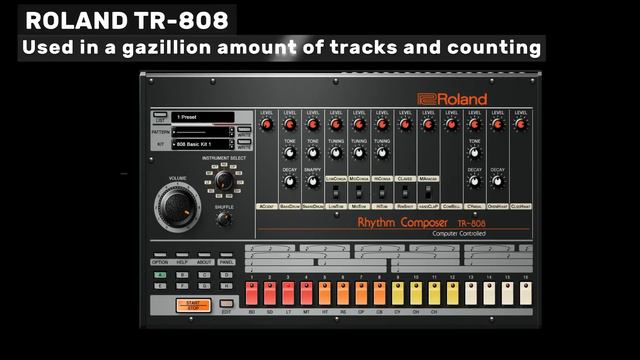The width and height of the screenshot is (640, 360).
Task: Click the Kit row's Write button
Action: click(244, 142)
